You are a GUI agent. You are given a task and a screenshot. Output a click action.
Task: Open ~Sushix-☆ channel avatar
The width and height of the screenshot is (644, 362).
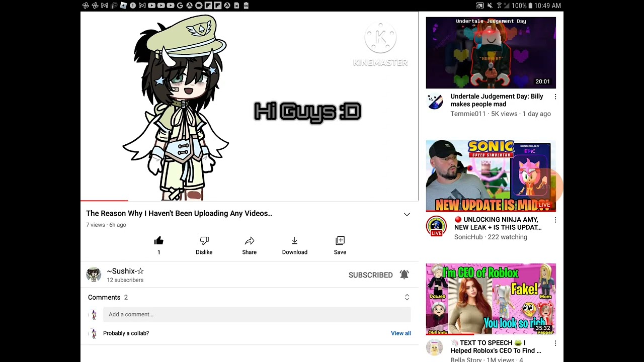click(x=94, y=275)
